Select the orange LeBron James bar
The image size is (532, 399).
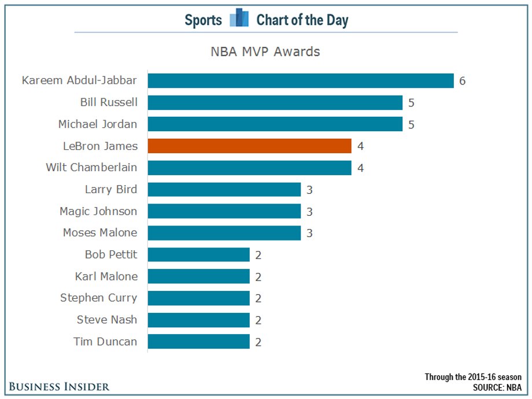[250, 146]
